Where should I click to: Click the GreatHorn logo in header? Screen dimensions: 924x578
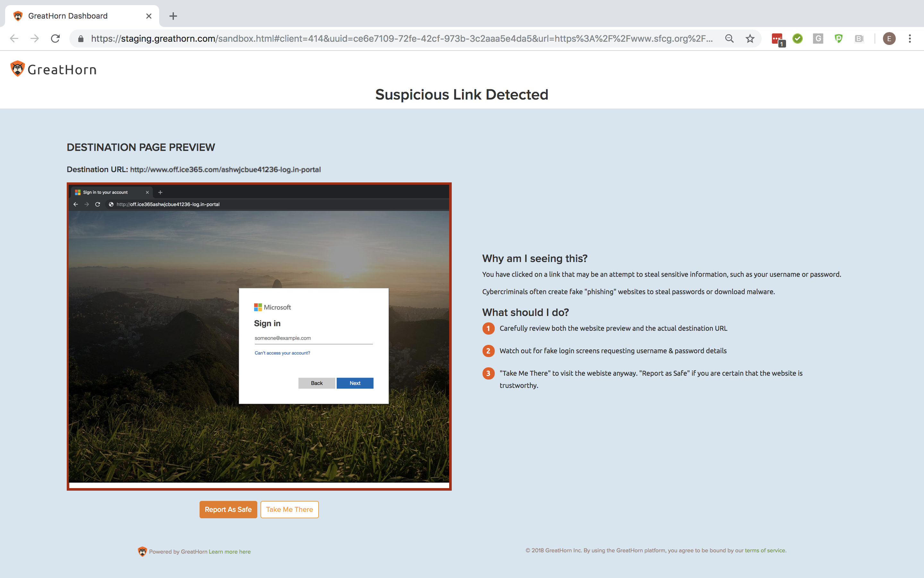coord(54,69)
